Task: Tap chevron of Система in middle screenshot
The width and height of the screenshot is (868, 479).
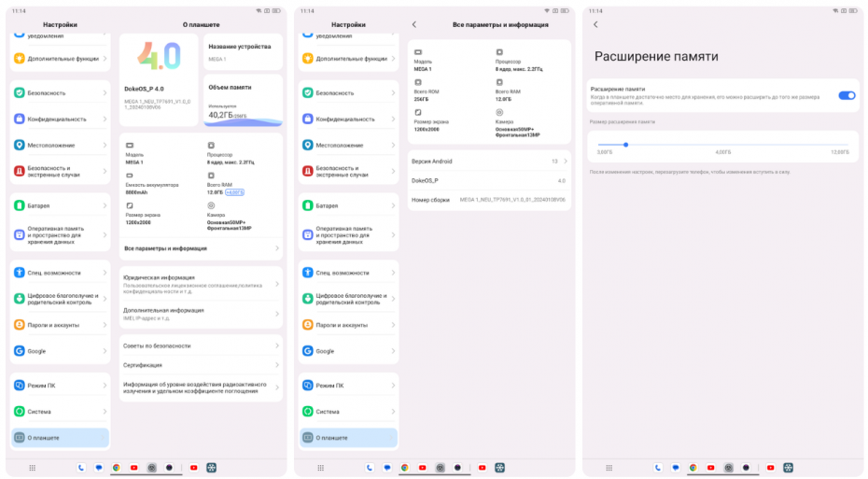Action: pos(393,412)
